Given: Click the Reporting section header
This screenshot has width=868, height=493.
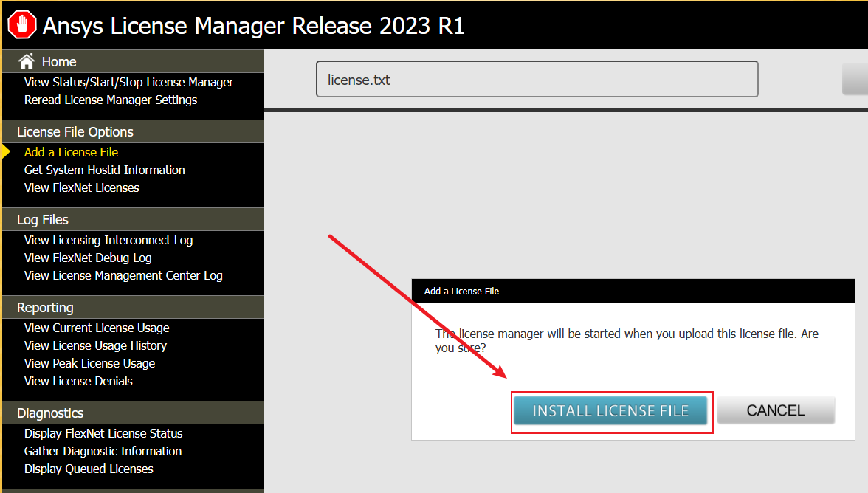Looking at the screenshot, I should [134, 308].
